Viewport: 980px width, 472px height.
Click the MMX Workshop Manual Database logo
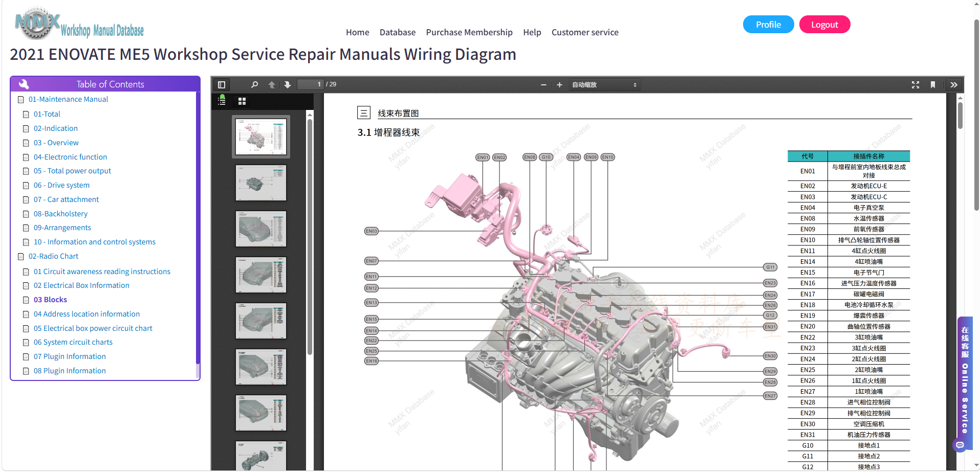click(79, 24)
